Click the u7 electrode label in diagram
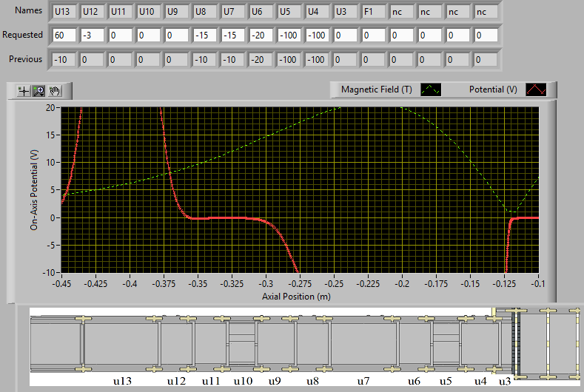 coord(363,381)
